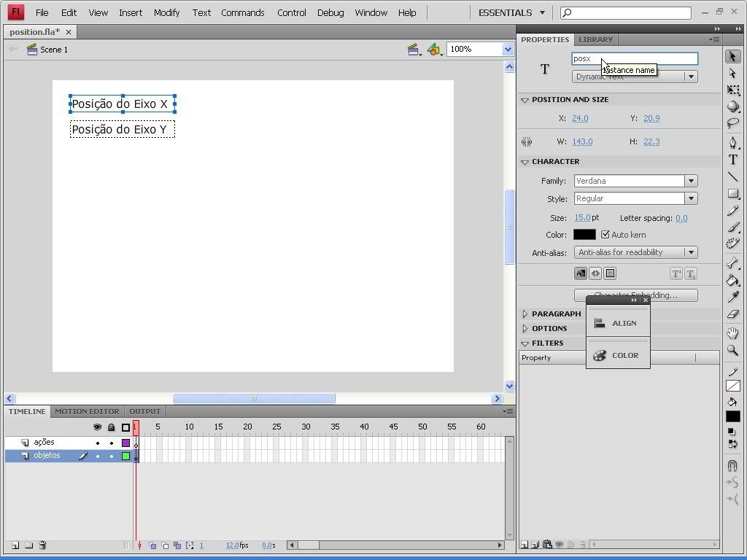Screen dimensions: 747x560
Task: Open the font Family dropdown
Action: pyautogui.click(x=690, y=181)
